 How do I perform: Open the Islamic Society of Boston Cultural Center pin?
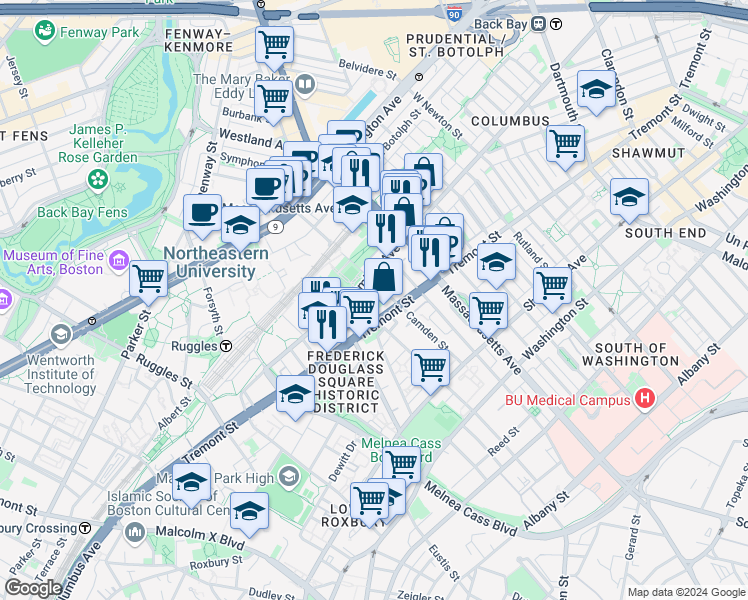[x=135, y=532]
